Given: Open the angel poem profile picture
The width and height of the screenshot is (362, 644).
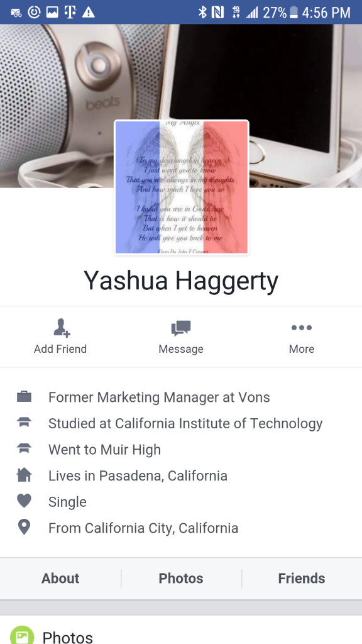Looking at the screenshot, I should [182, 187].
